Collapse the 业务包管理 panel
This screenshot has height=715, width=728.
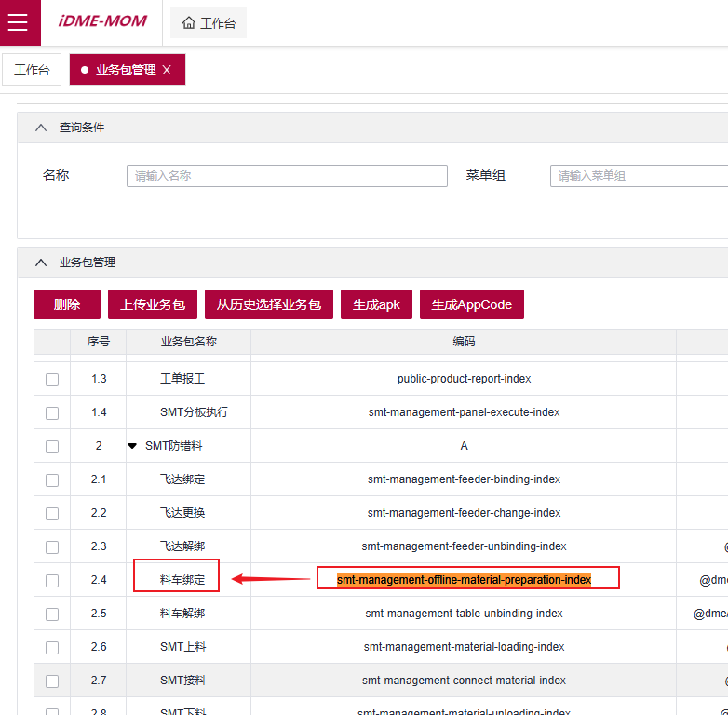[x=41, y=263]
